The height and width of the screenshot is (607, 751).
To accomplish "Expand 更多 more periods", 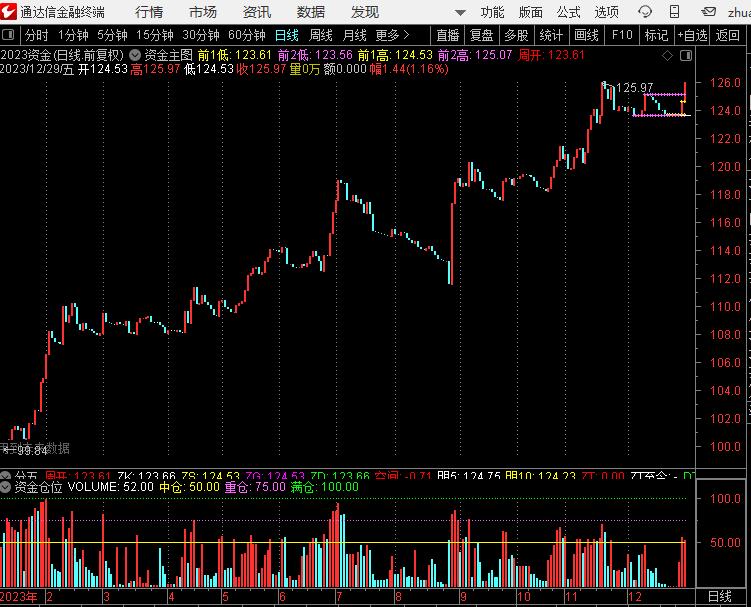I will pyautogui.click(x=393, y=35).
